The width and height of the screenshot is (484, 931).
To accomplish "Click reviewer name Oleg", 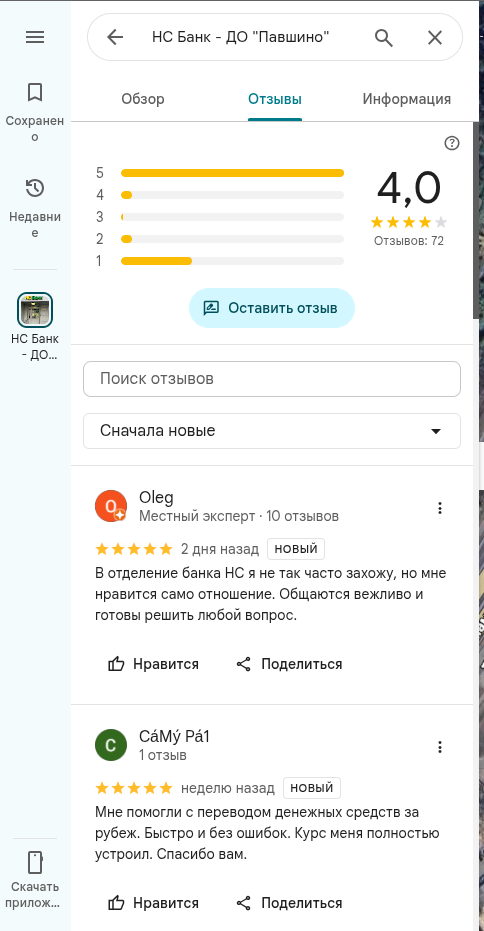I will click(x=156, y=498).
